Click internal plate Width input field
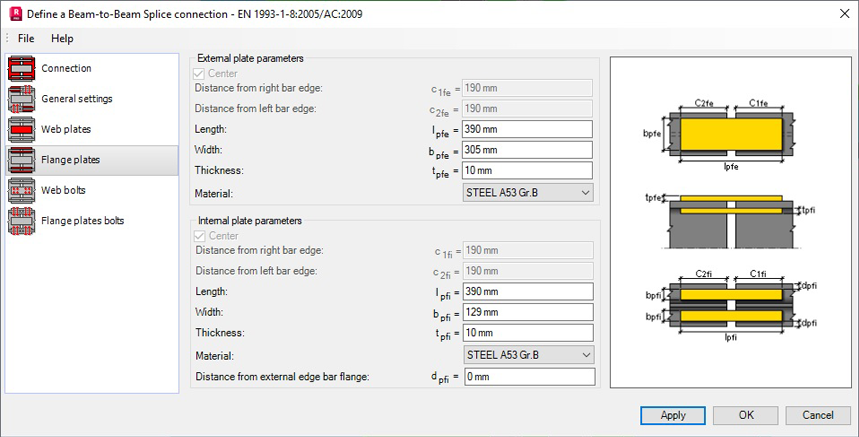The height and width of the screenshot is (437, 859). tap(528, 313)
